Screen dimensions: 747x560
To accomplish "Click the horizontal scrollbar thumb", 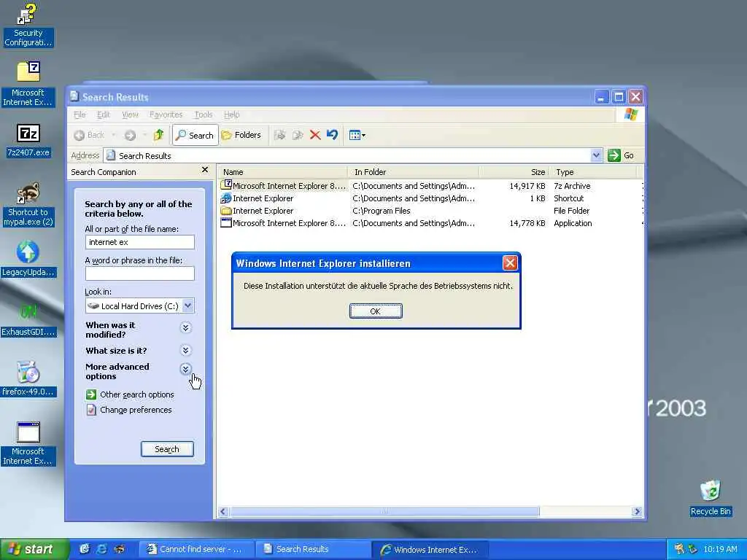I will (x=384, y=511).
